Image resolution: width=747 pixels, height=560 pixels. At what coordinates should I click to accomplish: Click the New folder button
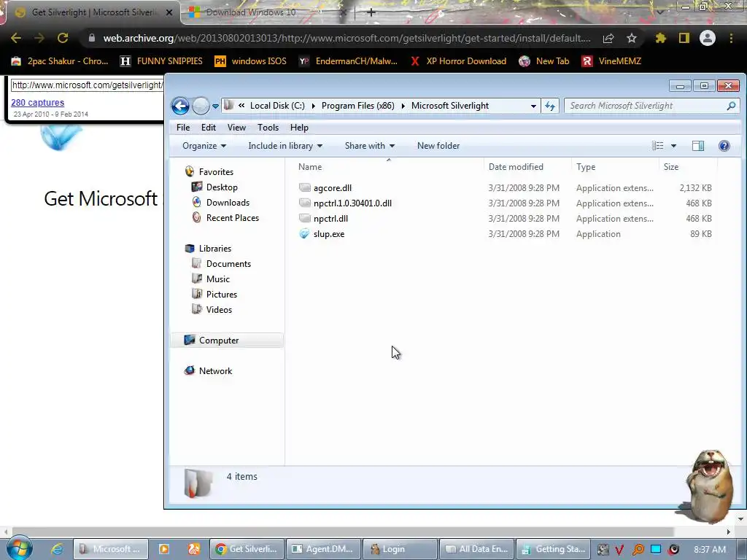tap(438, 146)
